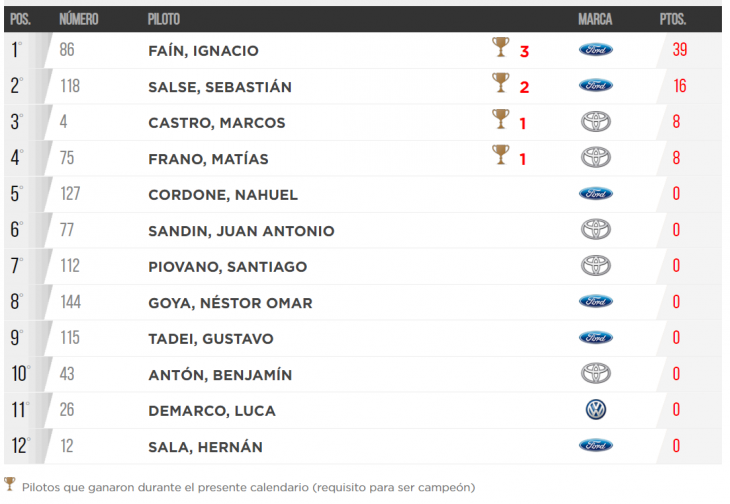Select the MARCA column header
The width and height of the screenshot is (730, 504).
[595, 19]
